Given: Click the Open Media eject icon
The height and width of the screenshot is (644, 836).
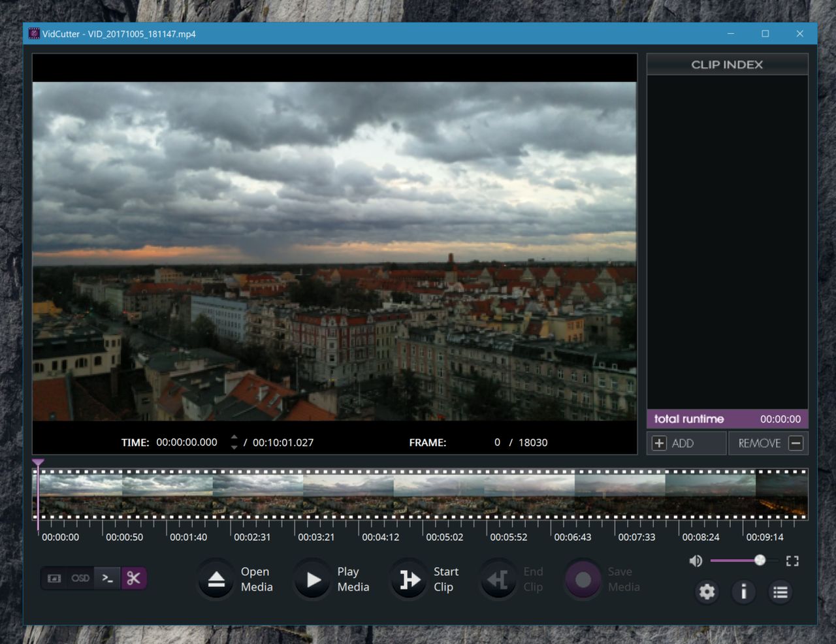Looking at the screenshot, I should pos(216,579).
